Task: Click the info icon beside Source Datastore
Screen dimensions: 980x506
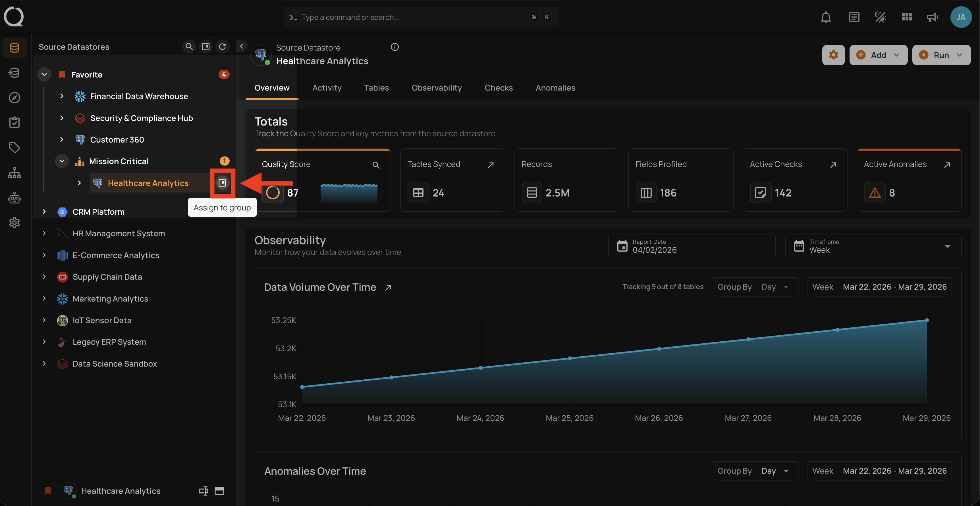Action: pyautogui.click(x=395, y=47)
